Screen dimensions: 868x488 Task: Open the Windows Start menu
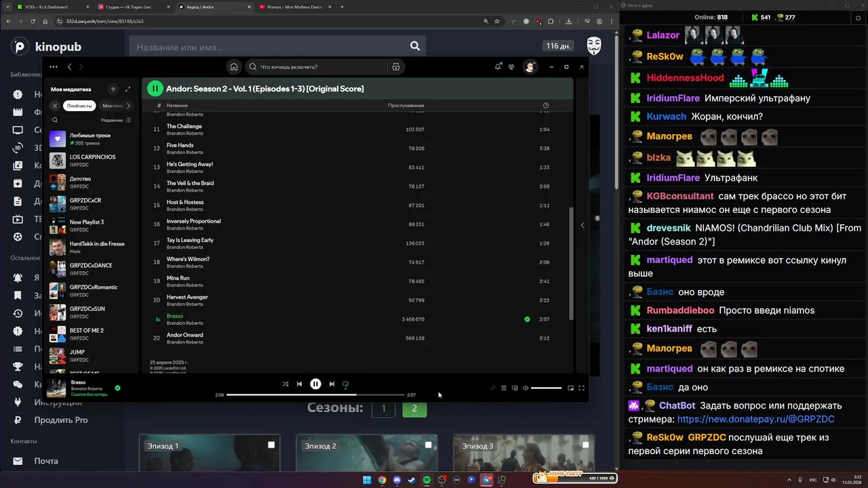pos(367,480)
